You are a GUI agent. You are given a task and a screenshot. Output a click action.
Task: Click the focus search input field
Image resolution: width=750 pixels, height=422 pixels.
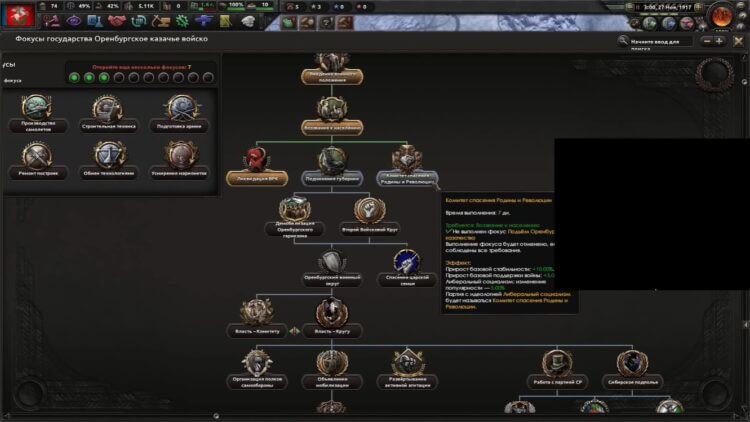click(661, 42)
